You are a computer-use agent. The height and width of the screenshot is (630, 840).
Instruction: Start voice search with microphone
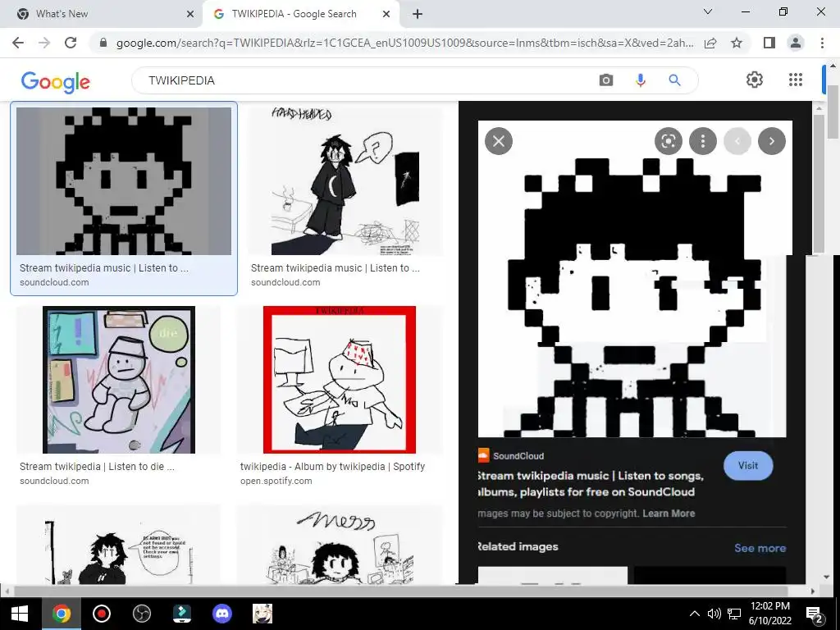tap(640, 80)
